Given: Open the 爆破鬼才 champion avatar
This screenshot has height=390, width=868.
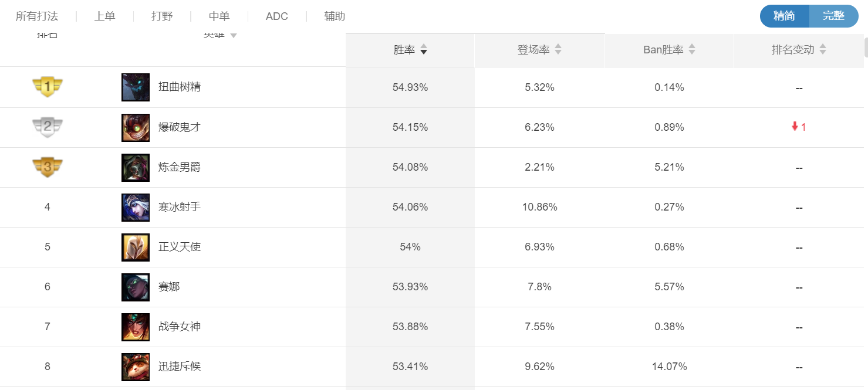Looking at the screenshot, I should [136, 127].
